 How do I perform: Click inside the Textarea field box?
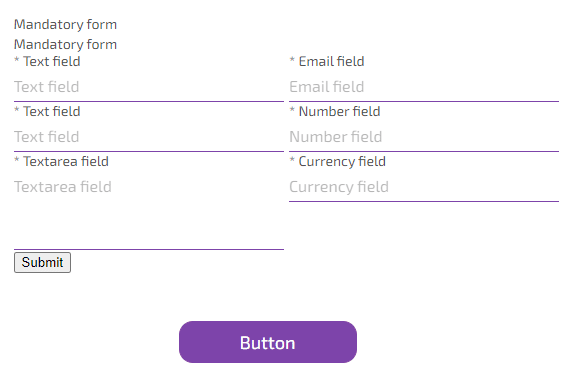149,212
